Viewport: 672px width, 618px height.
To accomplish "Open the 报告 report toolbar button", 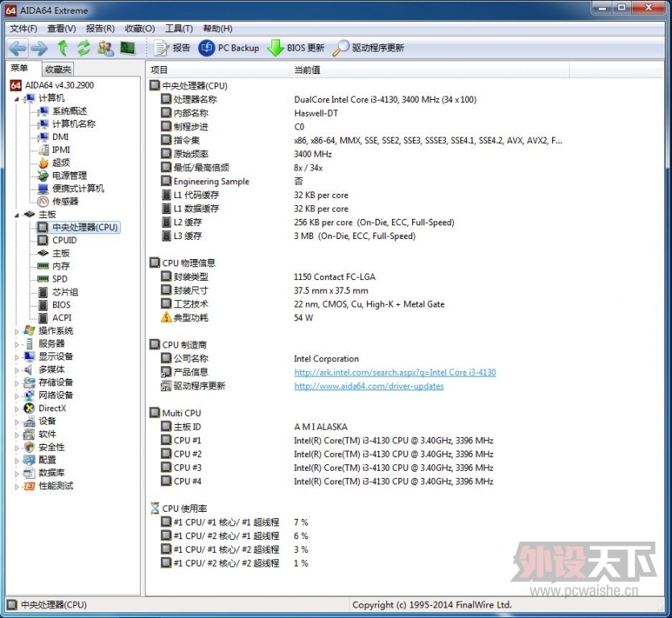I will (172, 48).
